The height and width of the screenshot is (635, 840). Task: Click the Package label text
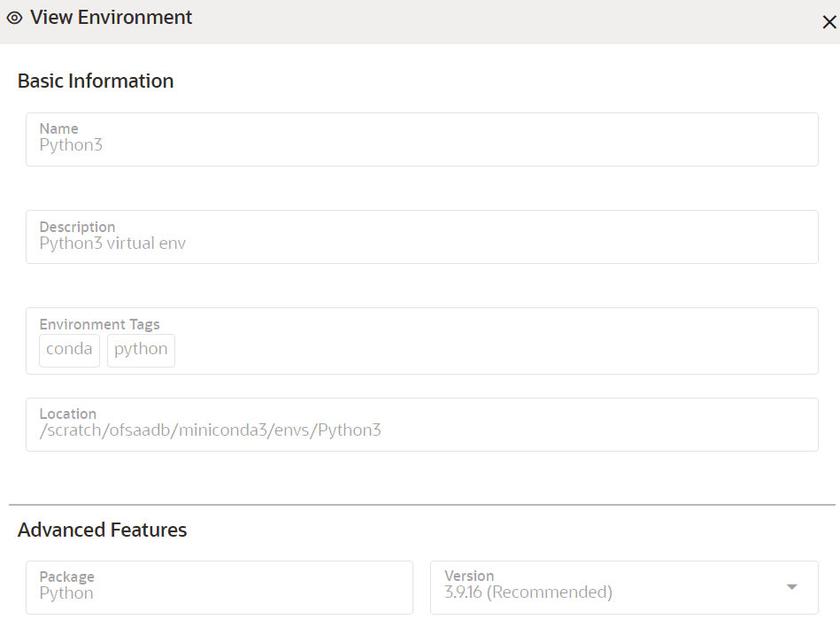[x=66, y=576]
